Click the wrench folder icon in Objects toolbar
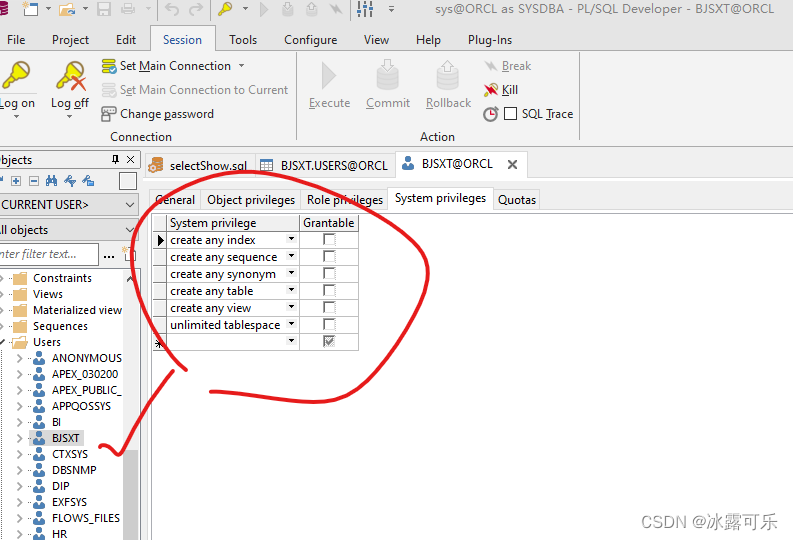Image resolution: width=793 pixels, height=540 pixels. coord(89,181)
